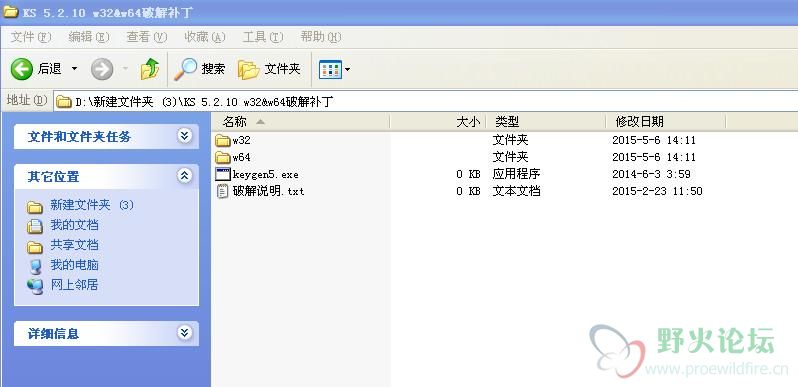Click the Views grid icon
The image size is (798, 387).
coord(330,69)
